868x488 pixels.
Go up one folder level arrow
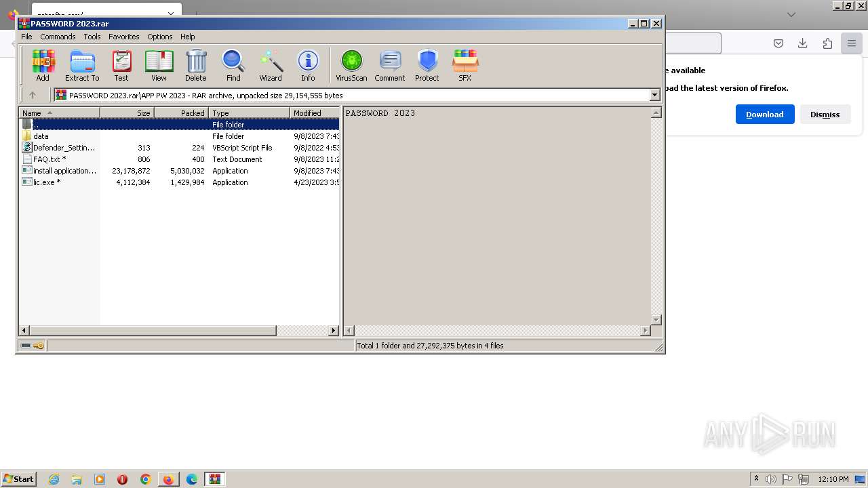pos(32,95)
